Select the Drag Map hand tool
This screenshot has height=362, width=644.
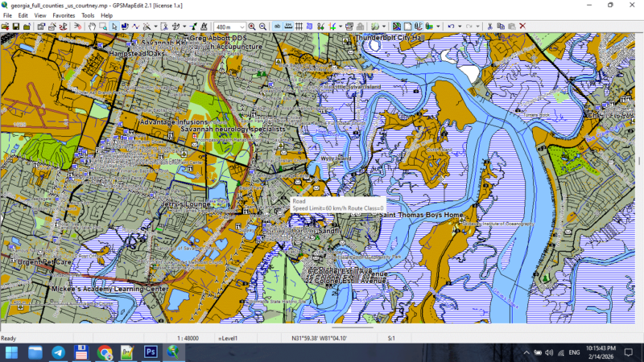pyautogui.click(x=92, y=27)
